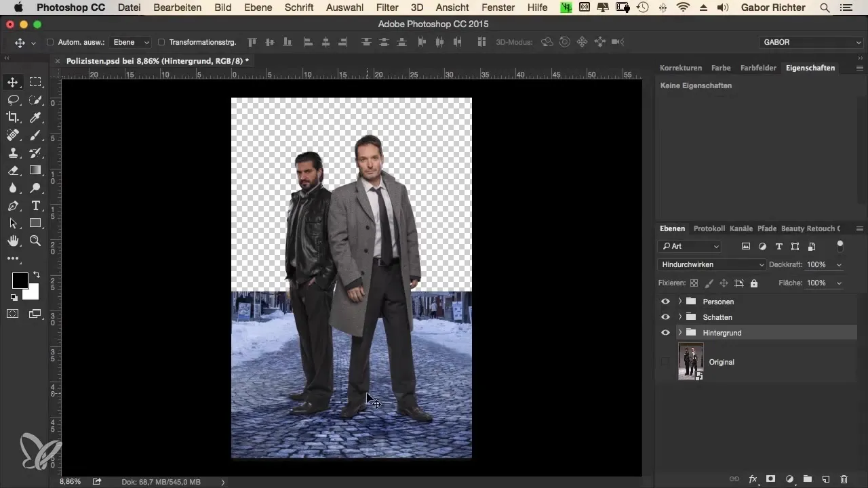This screenshot has height=488, width=868.
Task: Open the Wi-Fi status menu
Action: click(683, 8)
